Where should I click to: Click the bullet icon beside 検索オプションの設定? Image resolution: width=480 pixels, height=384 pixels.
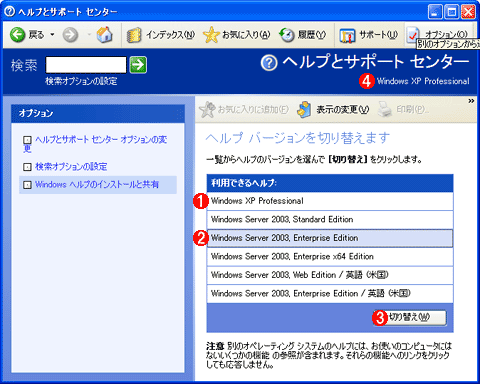click(x=27, y=167)
